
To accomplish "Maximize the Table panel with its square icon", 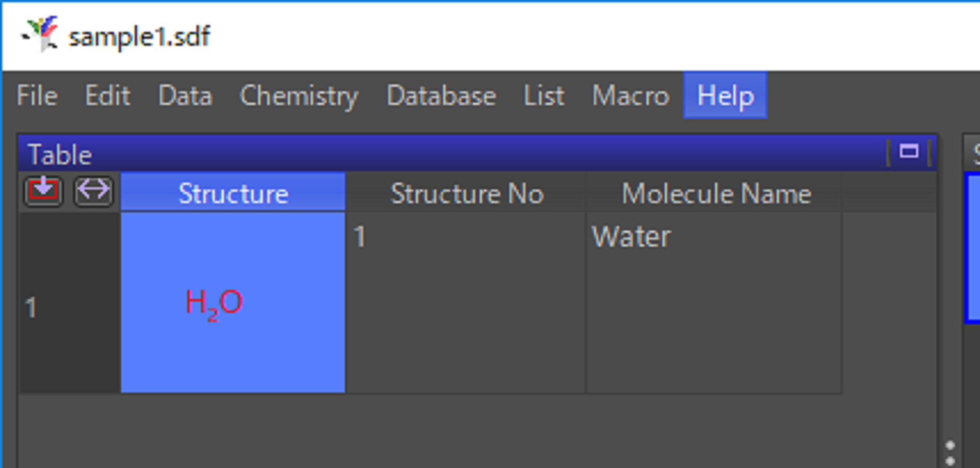I will tap(909, 152).
